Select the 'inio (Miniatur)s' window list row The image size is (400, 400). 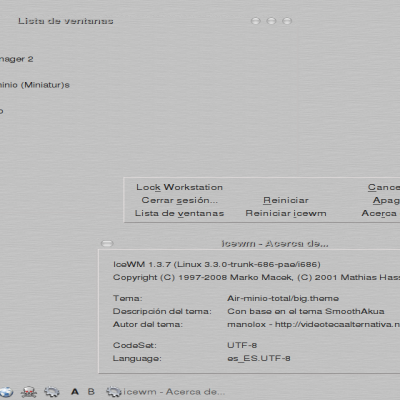[x=35, y=85]
